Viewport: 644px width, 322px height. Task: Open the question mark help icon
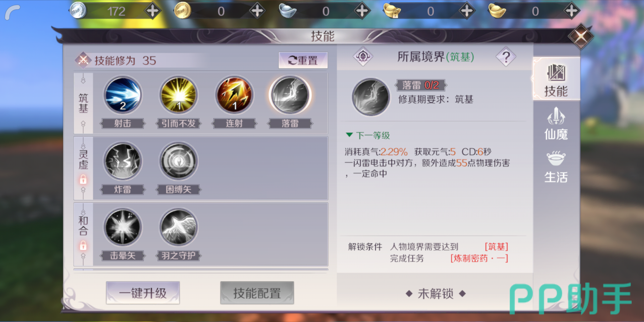click(506, 57)
